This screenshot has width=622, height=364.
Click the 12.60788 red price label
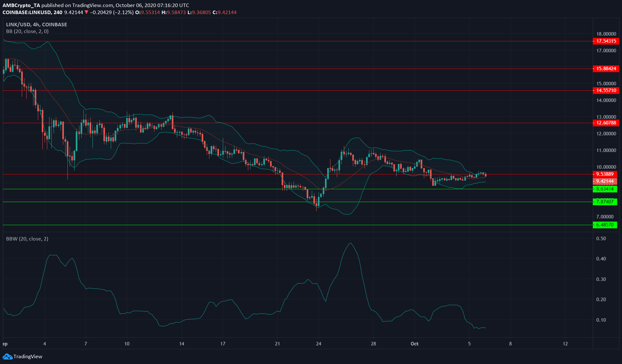tap(606, 123)
